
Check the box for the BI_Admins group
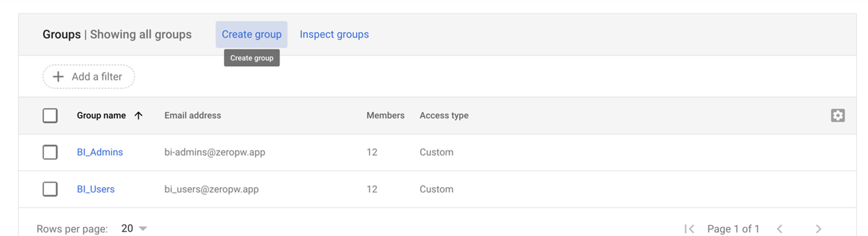click(x=50, y=152)
